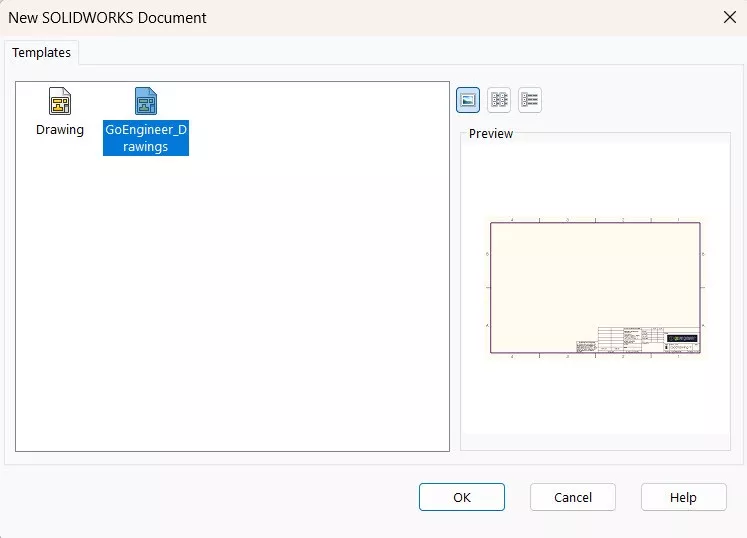Close the New SOLIDWORKS Document dialog
Image resolution: width=747 pixels, height=538 pixels.
(729, 18)
